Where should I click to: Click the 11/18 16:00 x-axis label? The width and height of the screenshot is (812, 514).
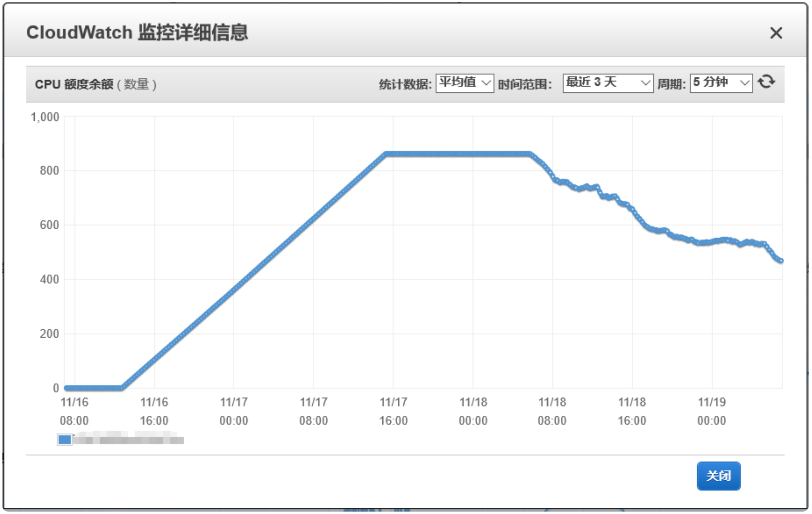click(x=632, y=411)
